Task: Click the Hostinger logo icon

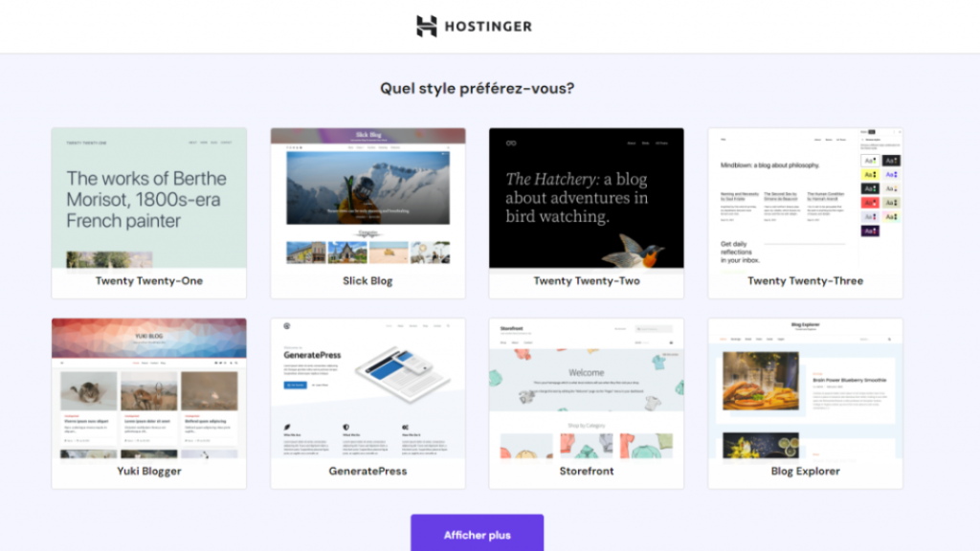Action: pyautogui.click(x=427, y=26)
